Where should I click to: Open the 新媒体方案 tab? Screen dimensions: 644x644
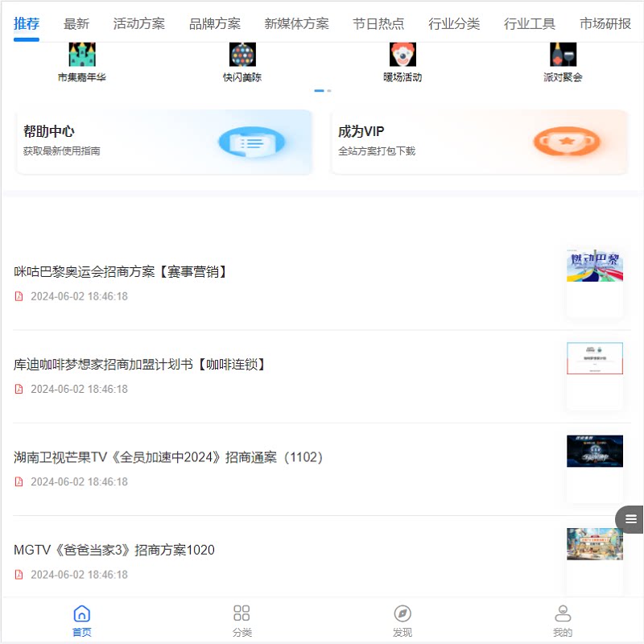296,24
